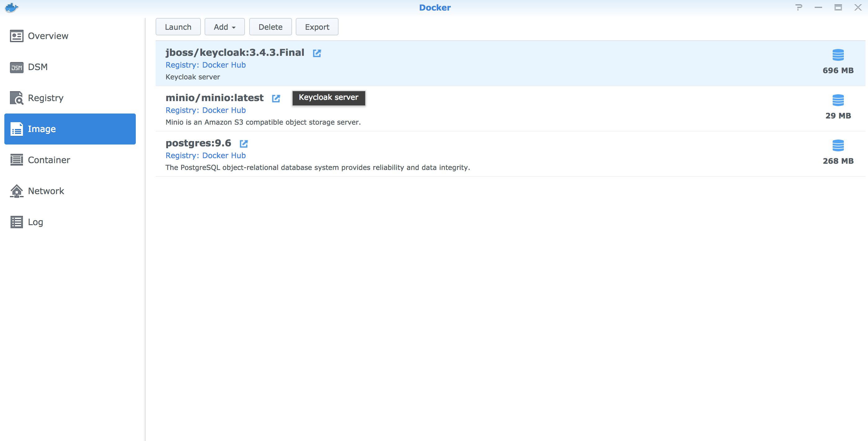This screenshot has height=441, width=868.
Task: View the Log section
Action: click(x=35, y=222)
